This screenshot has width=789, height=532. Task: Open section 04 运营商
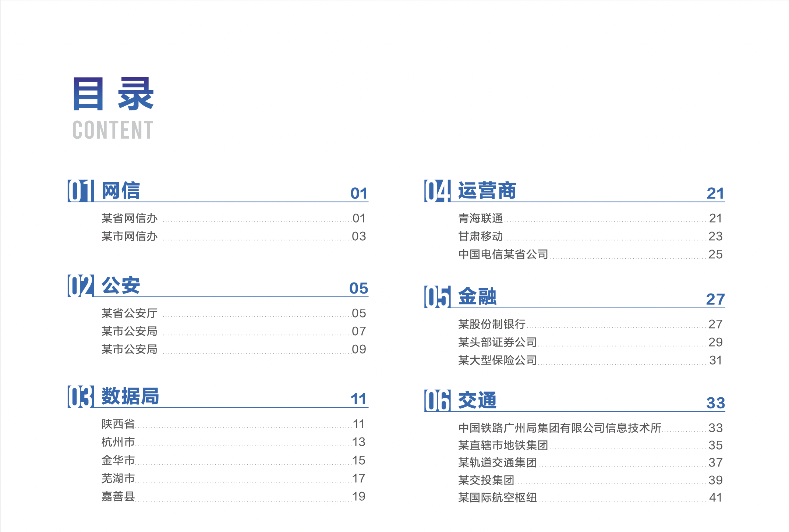pyautogui.click(x=487, y=191)
